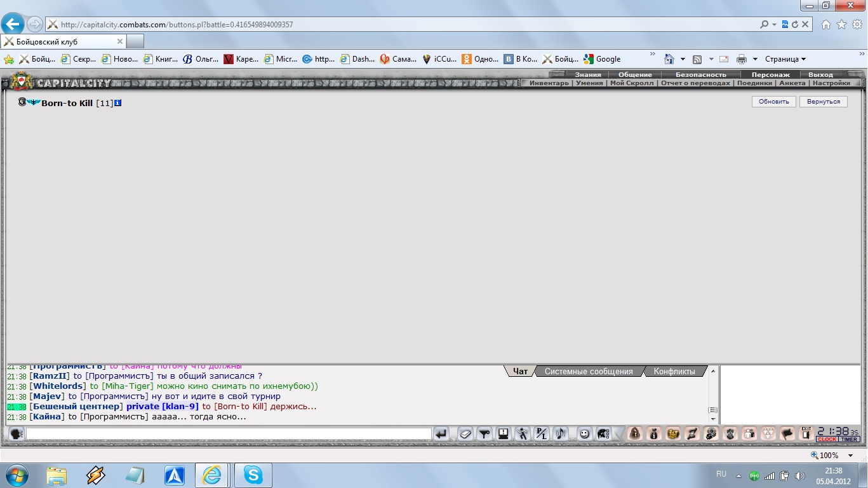868x488 pixels.
Task: Click the Windows Start button
Action: pos(16,475)
